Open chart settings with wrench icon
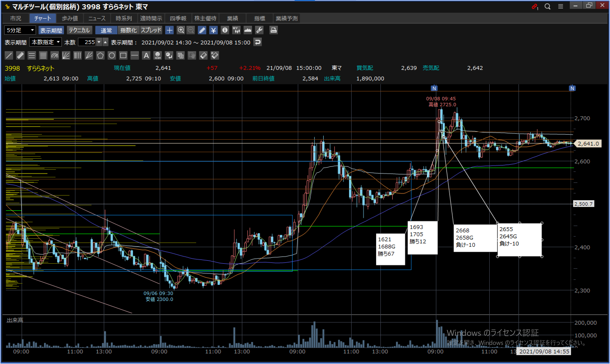The width and height of the screenshot is (610, 364). [x=259, y=30]
